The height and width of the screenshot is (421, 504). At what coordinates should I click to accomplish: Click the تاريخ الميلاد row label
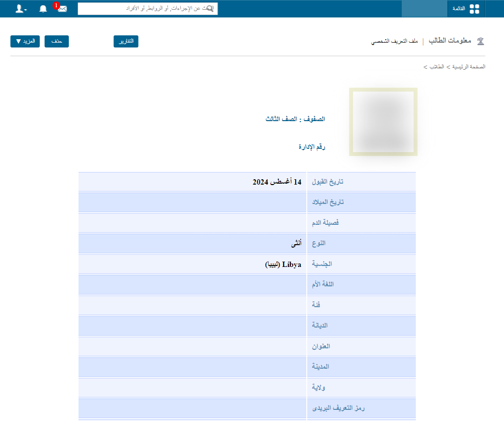coord(328,202)
